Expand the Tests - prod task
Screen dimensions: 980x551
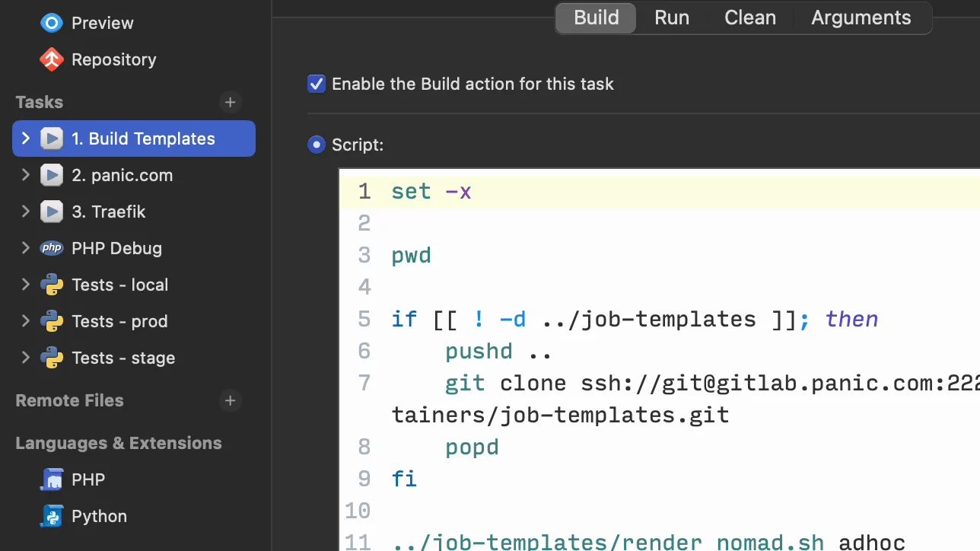point(25,321)
